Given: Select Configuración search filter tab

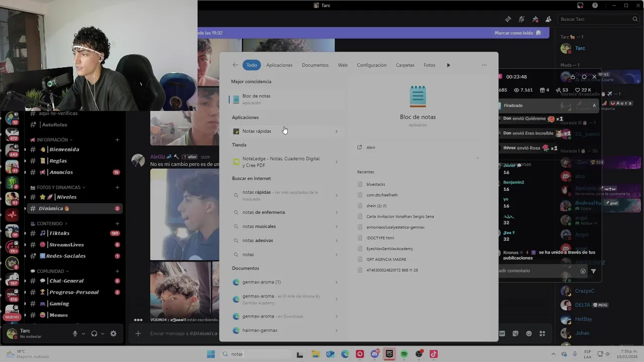Looking at the screenshot, I should tap(371, 65).
